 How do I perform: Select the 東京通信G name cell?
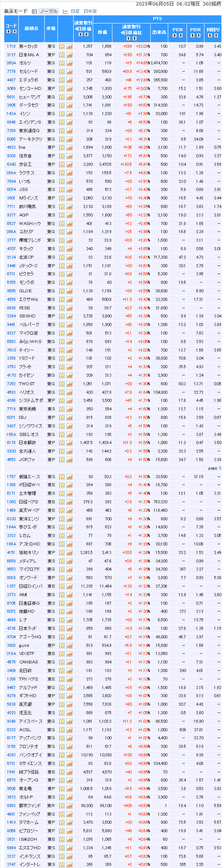pyautogui.click(x=31, y=131)
